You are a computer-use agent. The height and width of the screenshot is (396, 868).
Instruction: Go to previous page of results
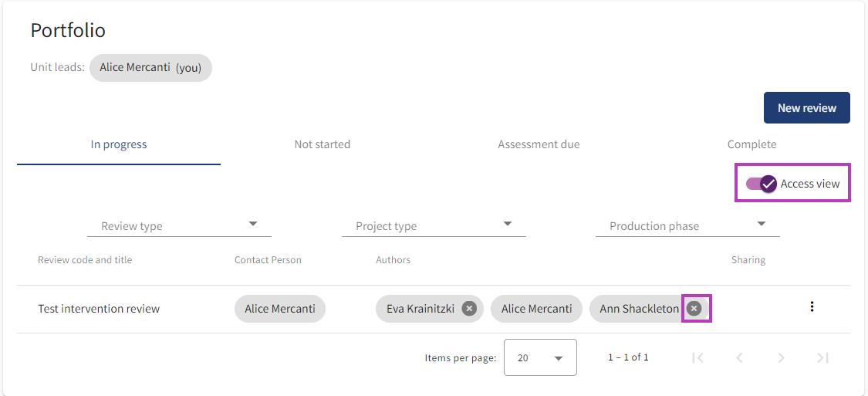tap(740, 357)
